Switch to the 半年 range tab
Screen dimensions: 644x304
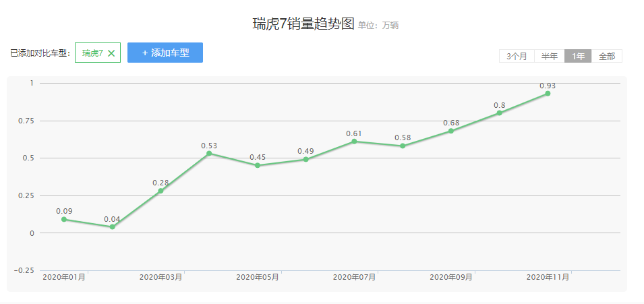click(550, 56)
